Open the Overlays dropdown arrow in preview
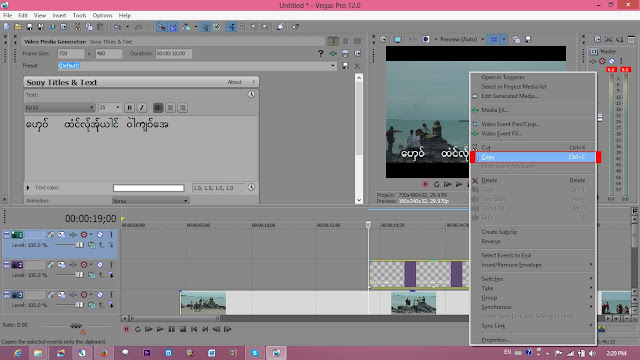Screen dimensions: 640x360 [x=504, y=40]
